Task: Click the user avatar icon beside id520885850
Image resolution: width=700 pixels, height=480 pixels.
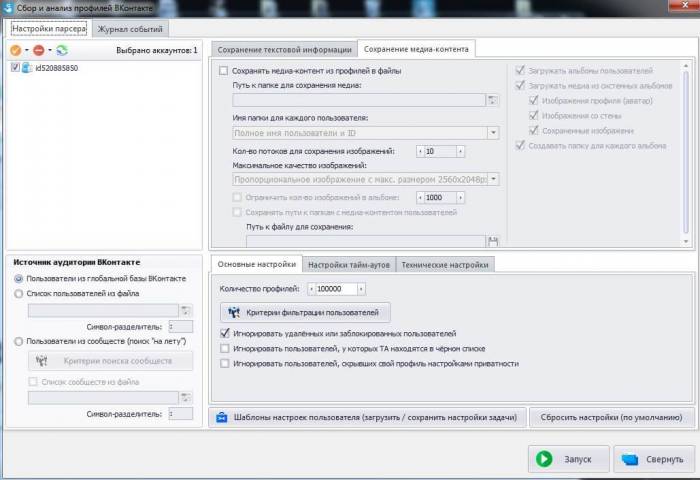Action: click(x=26, y=68)
